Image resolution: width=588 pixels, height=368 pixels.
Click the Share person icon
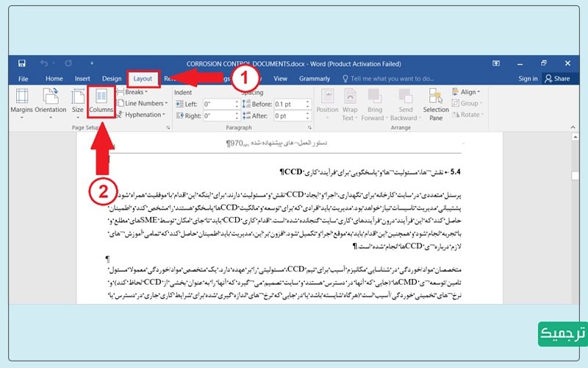coord(548,79)
